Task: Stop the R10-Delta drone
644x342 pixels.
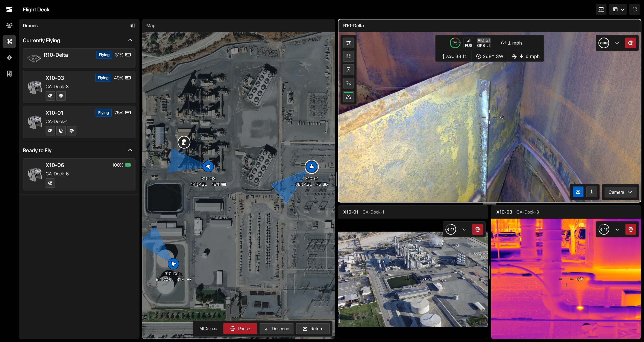Action: click(630, 43)
